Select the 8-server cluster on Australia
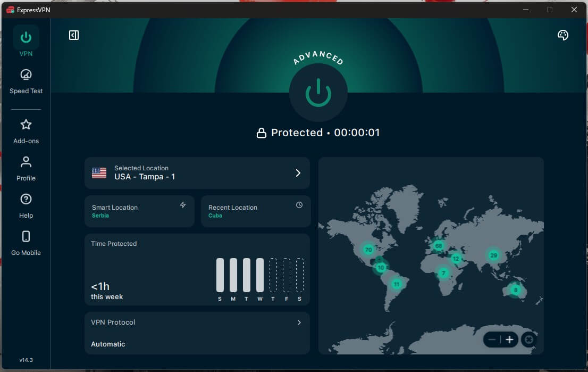Viewport: 588px width, 372px height. click(x=516, y=290)
